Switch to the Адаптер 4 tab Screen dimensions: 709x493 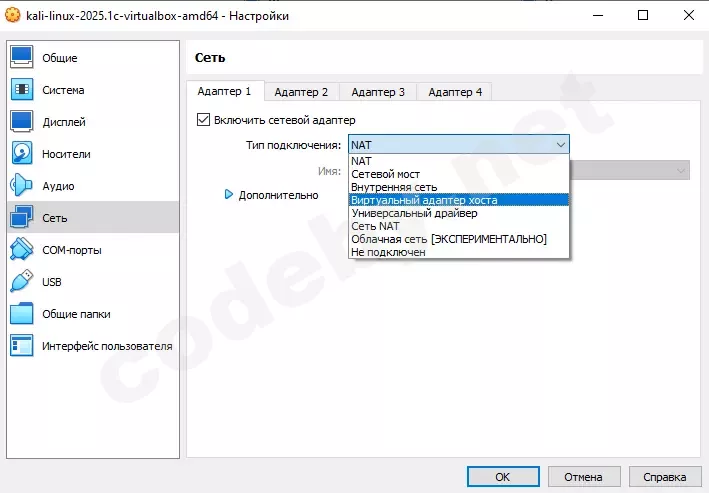(x=455, y=92)
